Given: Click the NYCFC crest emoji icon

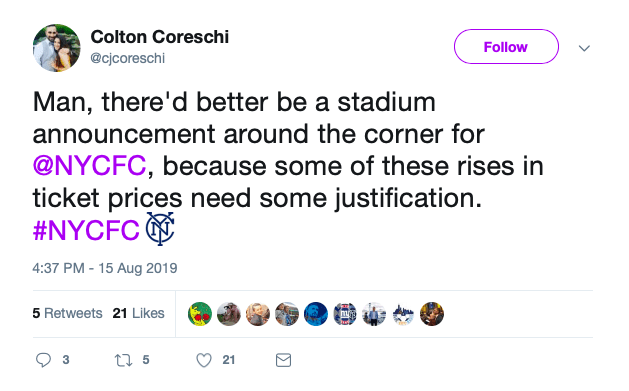Looking at the screenshot, I should (x=160, y=229).
